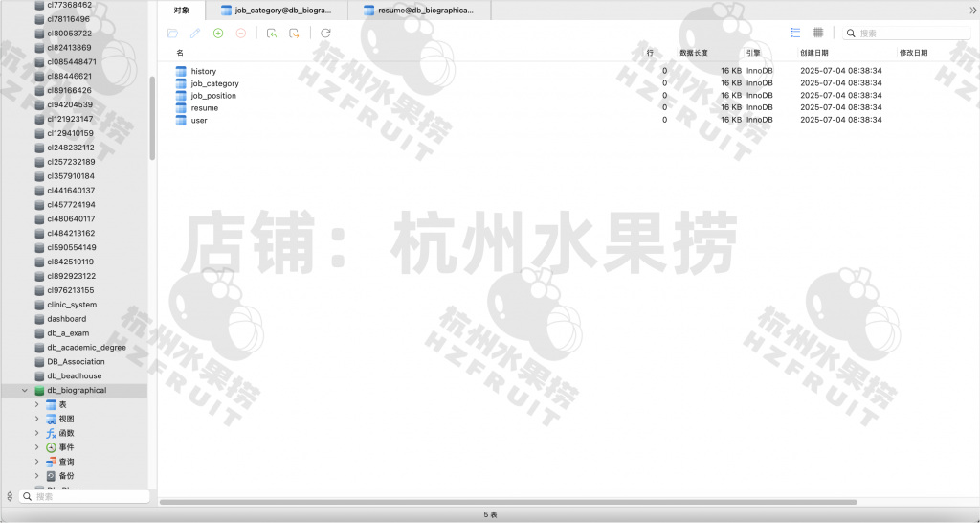Click the sidebar search box at bottom
This screenshot has height=523, width=980.
click(86, 496)
